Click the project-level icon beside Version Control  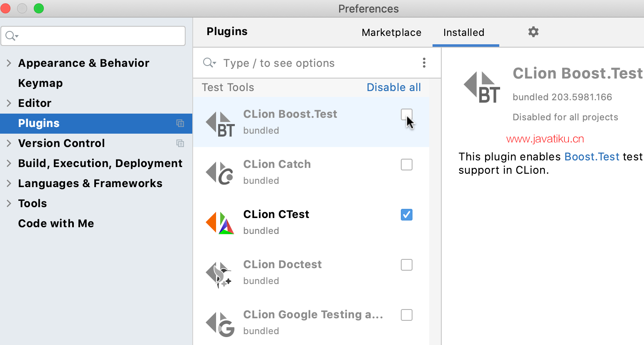pos(180,143)
